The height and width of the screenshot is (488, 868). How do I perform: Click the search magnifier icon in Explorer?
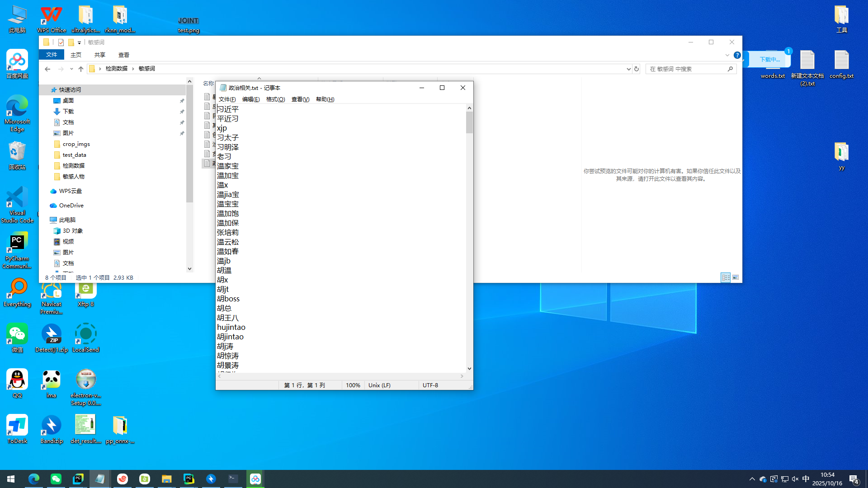730,69
